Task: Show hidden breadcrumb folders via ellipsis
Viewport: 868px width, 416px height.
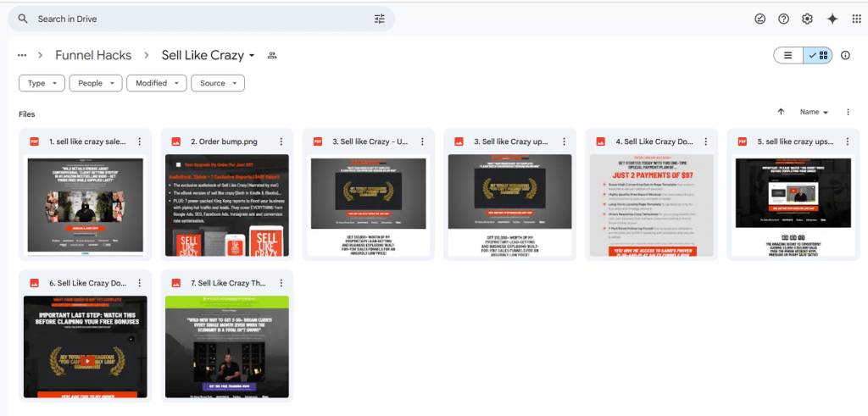Action: (22, 55)
